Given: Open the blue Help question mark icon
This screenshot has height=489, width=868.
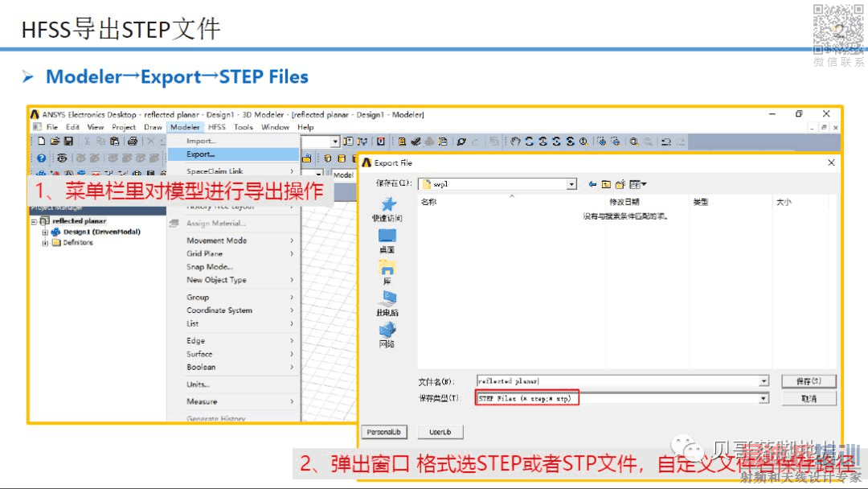Looking at the screenshot, I should pos(42,158).
